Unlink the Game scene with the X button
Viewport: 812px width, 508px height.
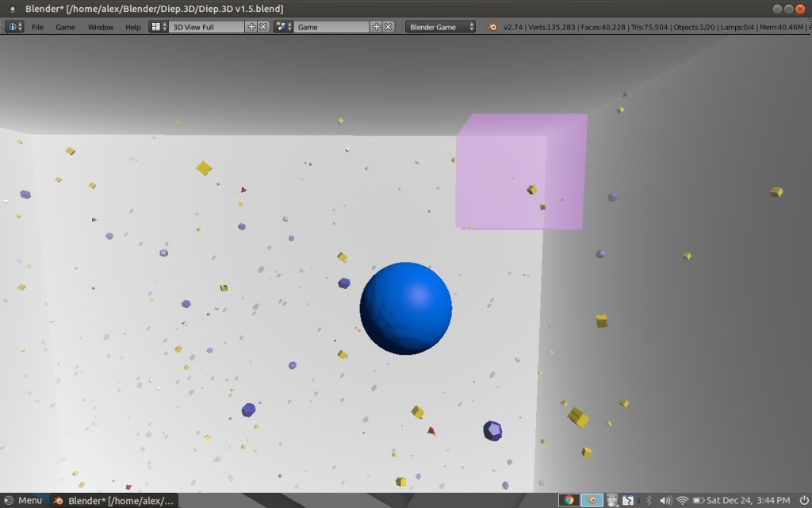pos(388,26)
